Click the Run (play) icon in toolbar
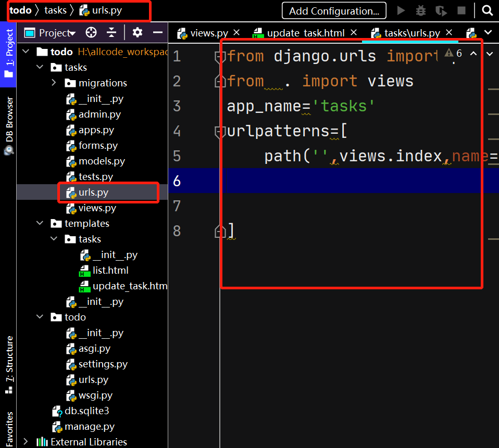This screenshot has width=499, height=448. [401, 10]
